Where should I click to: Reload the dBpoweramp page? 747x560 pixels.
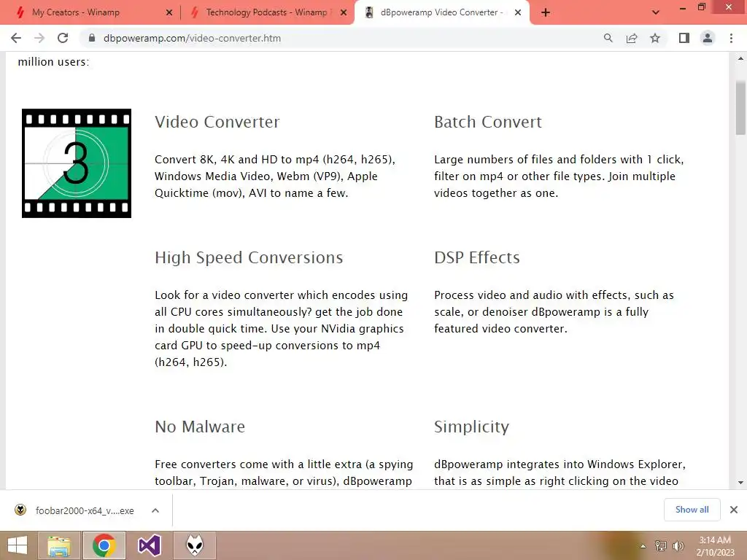[63, 38]
